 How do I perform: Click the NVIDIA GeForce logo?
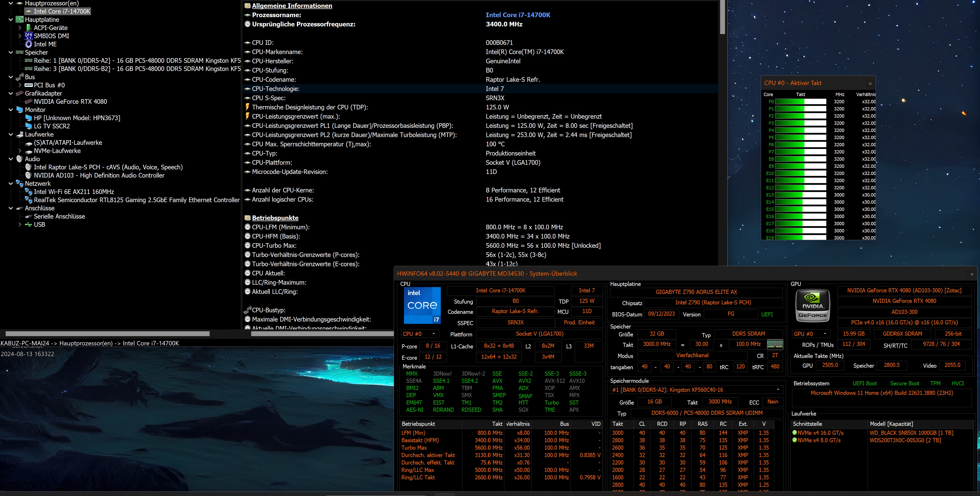click(x=813, y=305)
